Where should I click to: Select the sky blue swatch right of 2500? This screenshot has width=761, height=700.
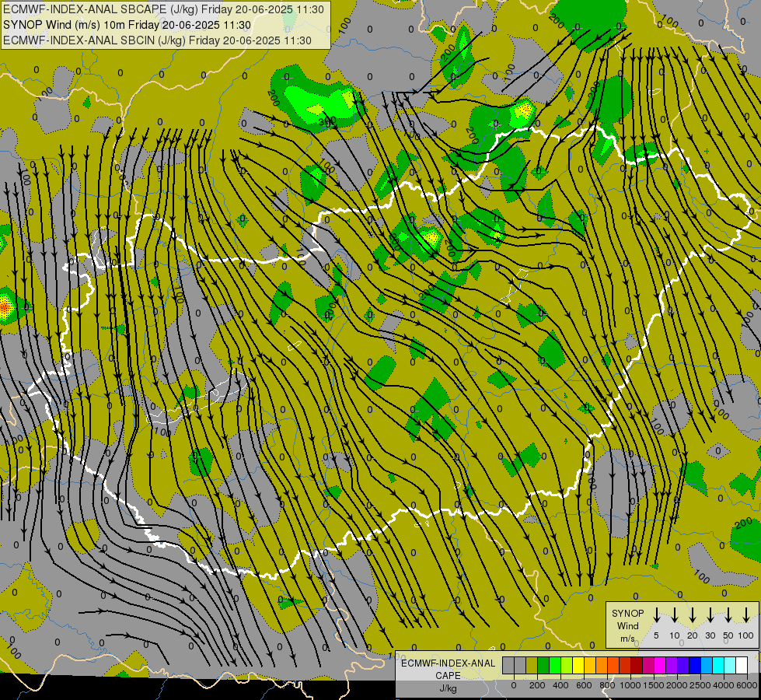pos(707,666)
